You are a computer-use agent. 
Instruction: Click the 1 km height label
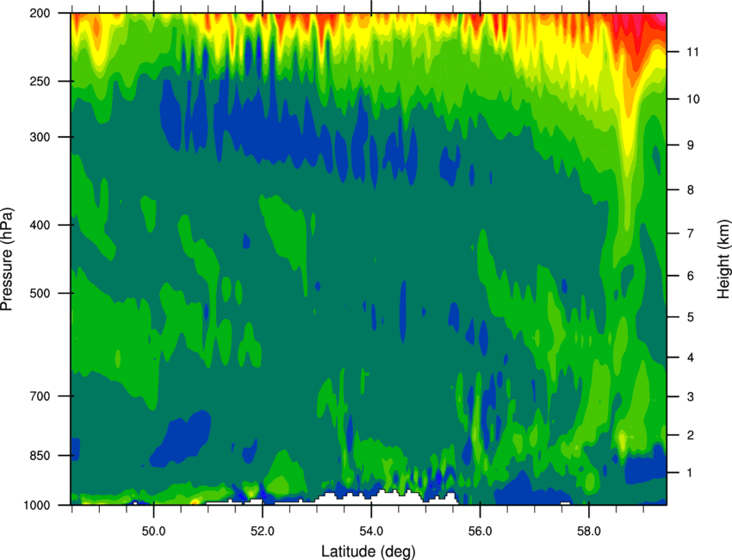coord(690,473)
